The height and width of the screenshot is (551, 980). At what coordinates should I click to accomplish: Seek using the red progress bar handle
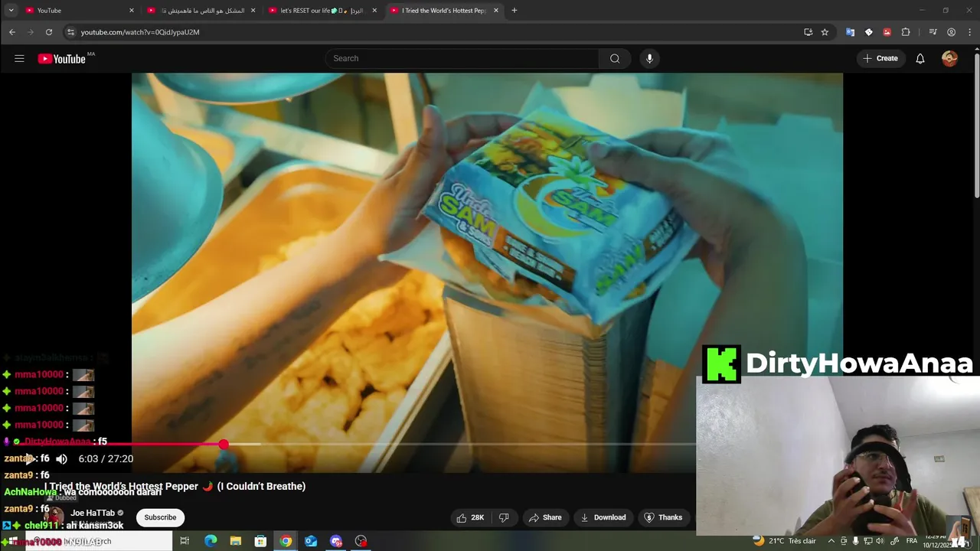224,444
